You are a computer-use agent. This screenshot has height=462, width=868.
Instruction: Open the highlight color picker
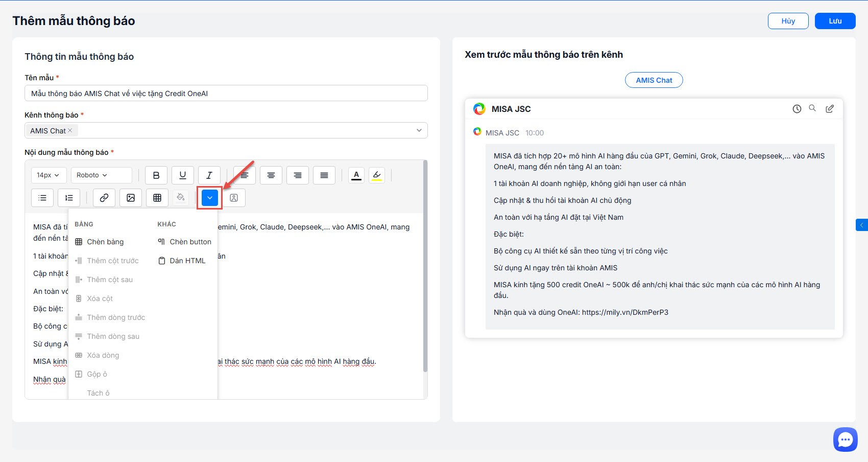(377, 175)
